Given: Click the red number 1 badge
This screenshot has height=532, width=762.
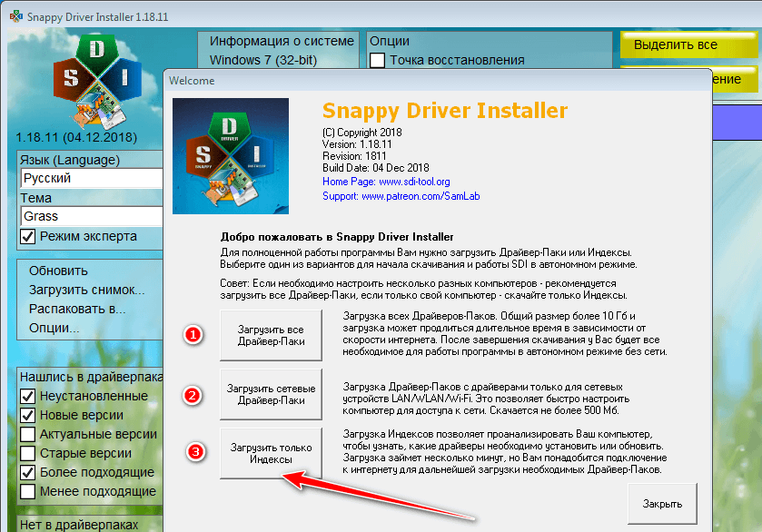Looking at the screenshot, I should 193,335.
